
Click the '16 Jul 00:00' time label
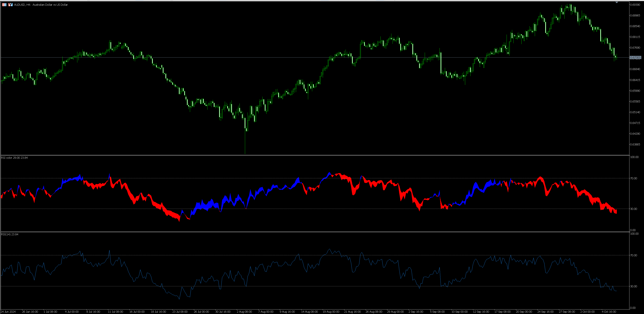pos(137,312)
